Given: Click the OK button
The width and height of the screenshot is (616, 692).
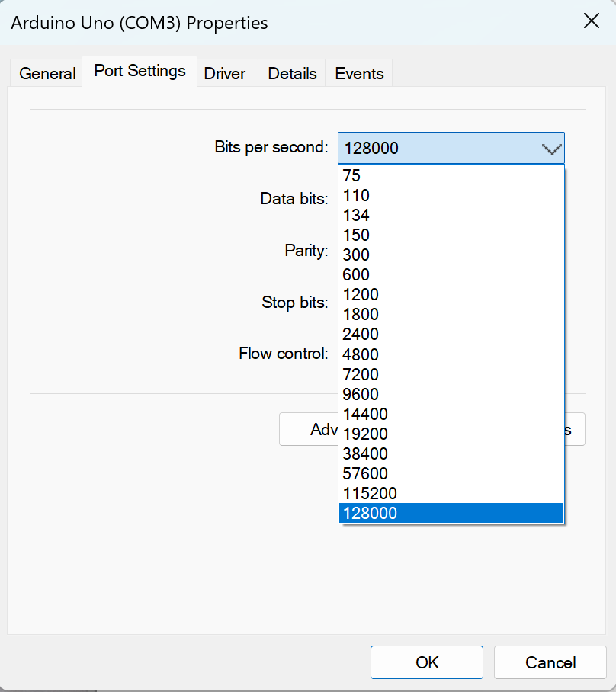Looking at the screenshot, I should point(427,662).
